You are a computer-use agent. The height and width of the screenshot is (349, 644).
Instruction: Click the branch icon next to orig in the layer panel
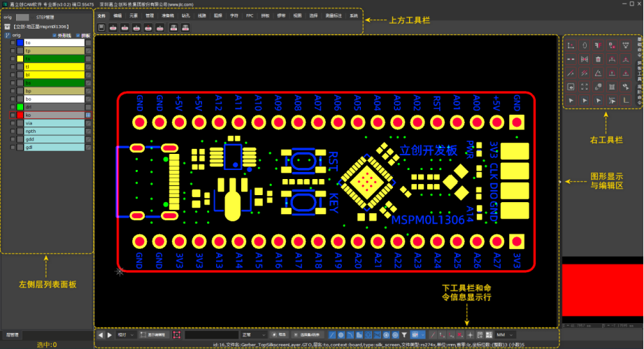pyautogui.click(x=8, y=35)
